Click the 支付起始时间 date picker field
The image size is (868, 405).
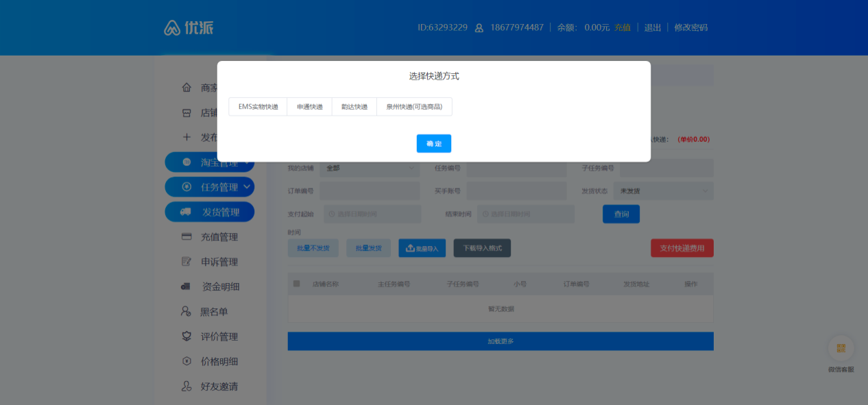tap(372, 214)
